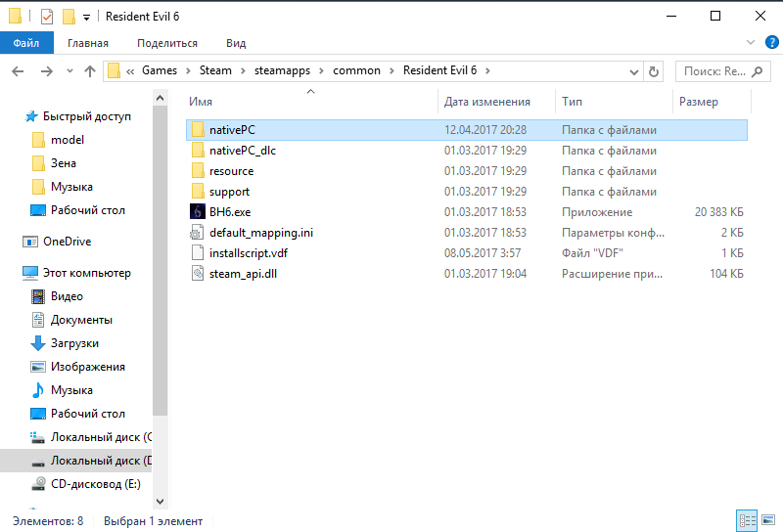Expand the chevron after common in address bar
This screenshot has width=783, height=532.
pyautogui.click(x=392, y=71)
